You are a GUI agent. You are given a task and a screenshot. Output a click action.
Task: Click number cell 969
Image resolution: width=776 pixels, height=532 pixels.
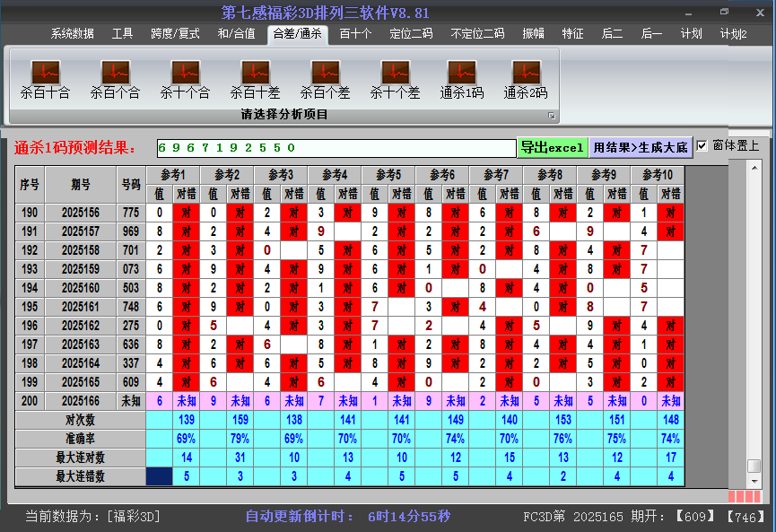(x=131, y=231)
